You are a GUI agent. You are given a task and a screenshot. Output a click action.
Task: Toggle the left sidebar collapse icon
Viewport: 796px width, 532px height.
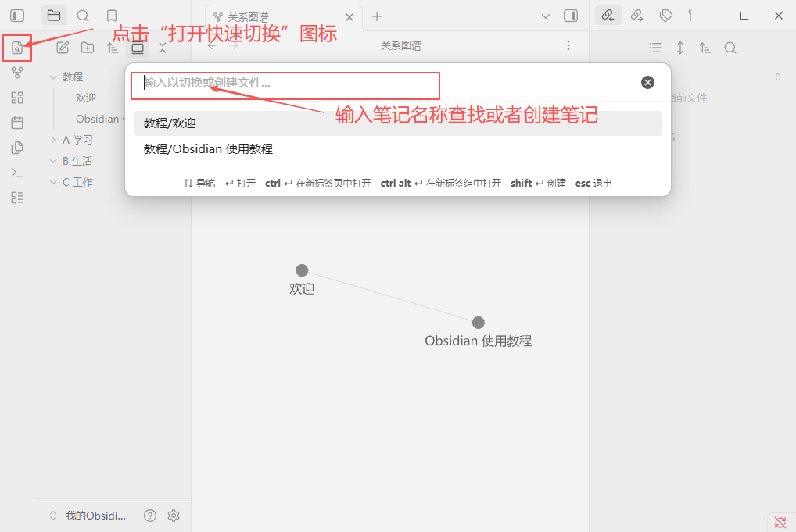tap(17, 16)
